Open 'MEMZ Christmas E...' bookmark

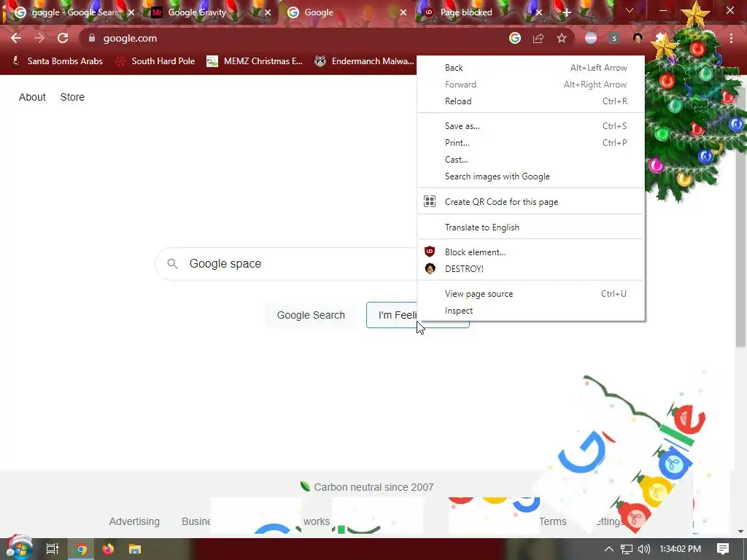tap(255, 61)
